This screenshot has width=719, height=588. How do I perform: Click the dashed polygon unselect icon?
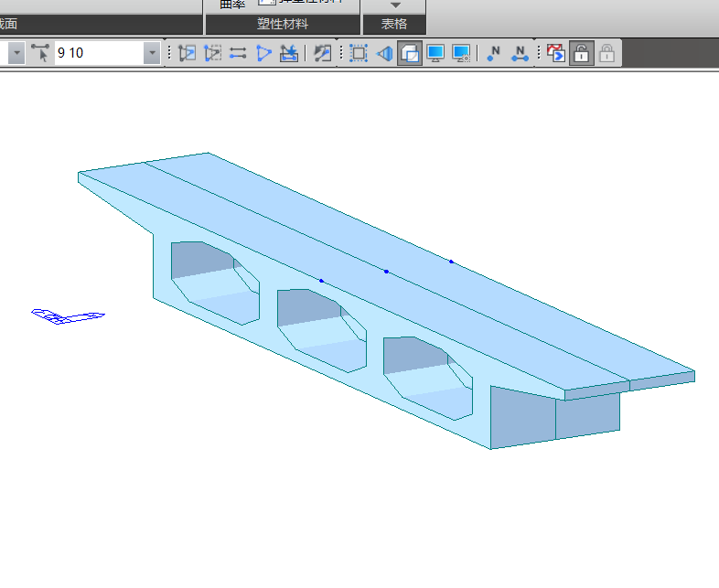213,53
